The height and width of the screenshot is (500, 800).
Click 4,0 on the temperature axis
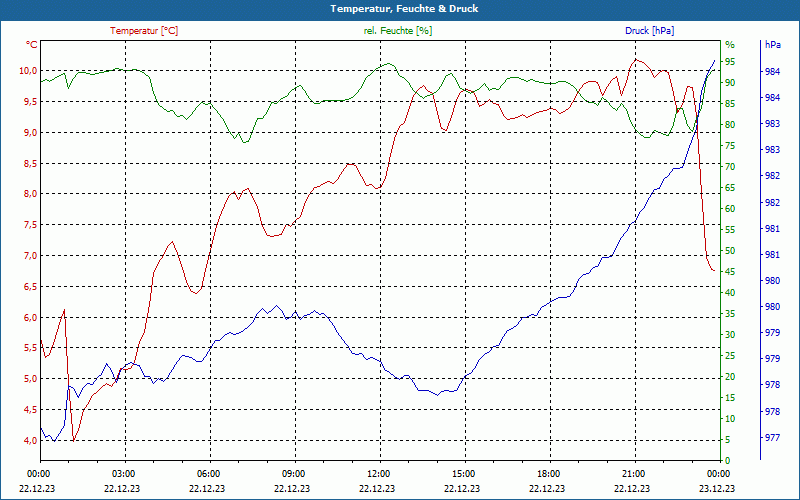pos(31,440)
